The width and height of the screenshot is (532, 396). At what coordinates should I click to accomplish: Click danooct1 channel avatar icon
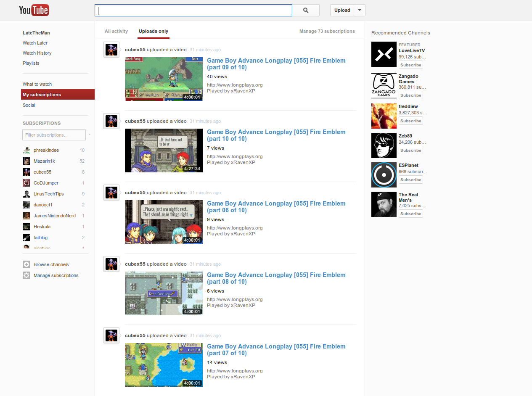pyautogui.click(x=26, y=205)
